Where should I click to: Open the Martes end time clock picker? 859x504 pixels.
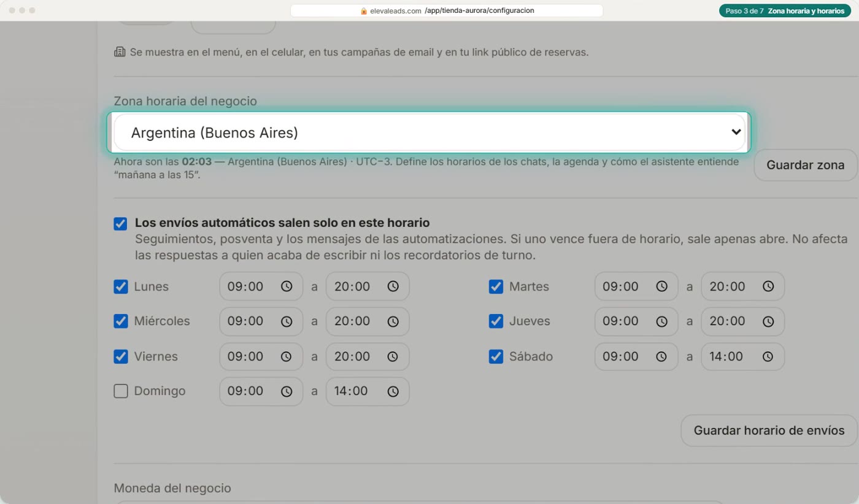click(768, 286)
